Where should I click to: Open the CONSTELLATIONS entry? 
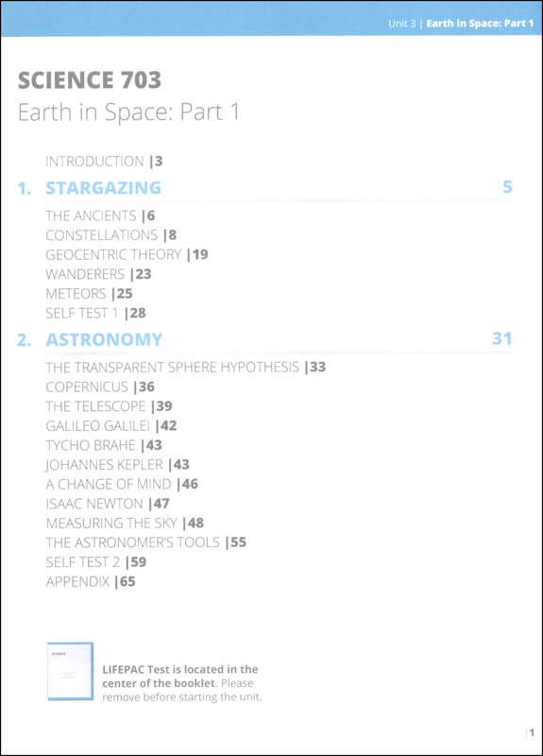pos(110,234)
